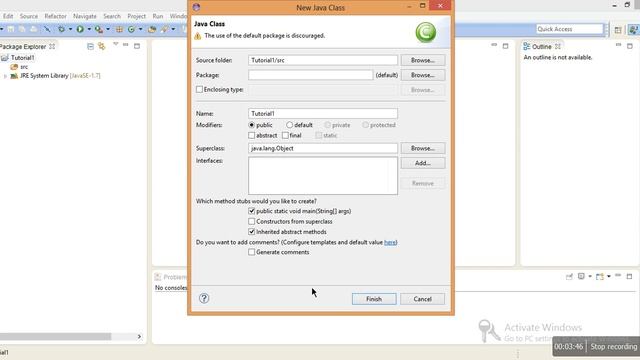Screen dimensions: 640x360
Task: Click the Save disk icon in toolbar
Action: [x=11, y=29]
